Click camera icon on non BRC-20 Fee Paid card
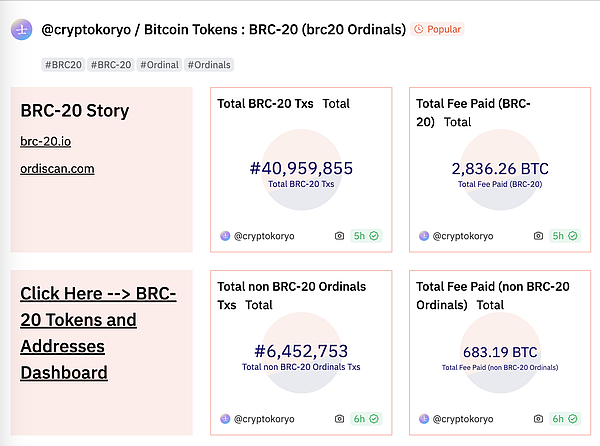Image resolution: width=600 pixels, height=446 pixels. click(539, 418)
